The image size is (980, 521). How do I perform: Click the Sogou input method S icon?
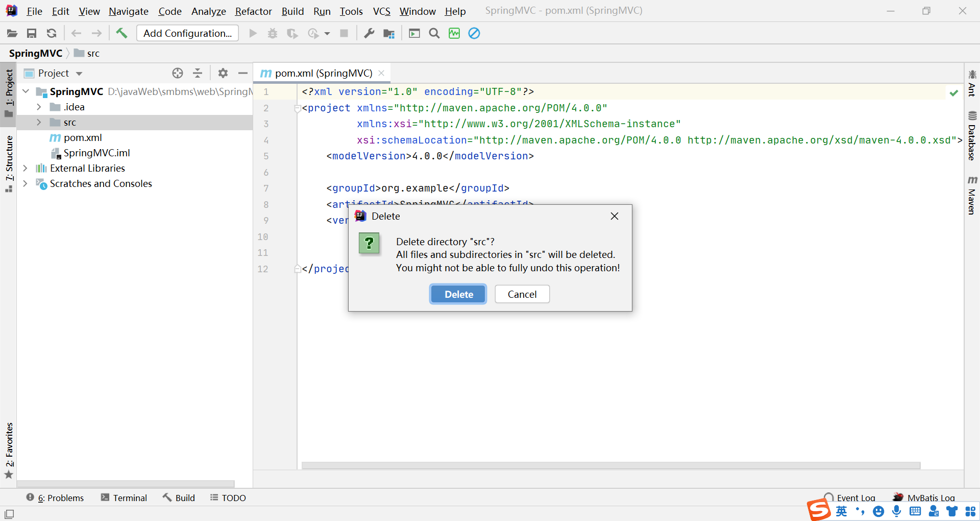point(819,510)
